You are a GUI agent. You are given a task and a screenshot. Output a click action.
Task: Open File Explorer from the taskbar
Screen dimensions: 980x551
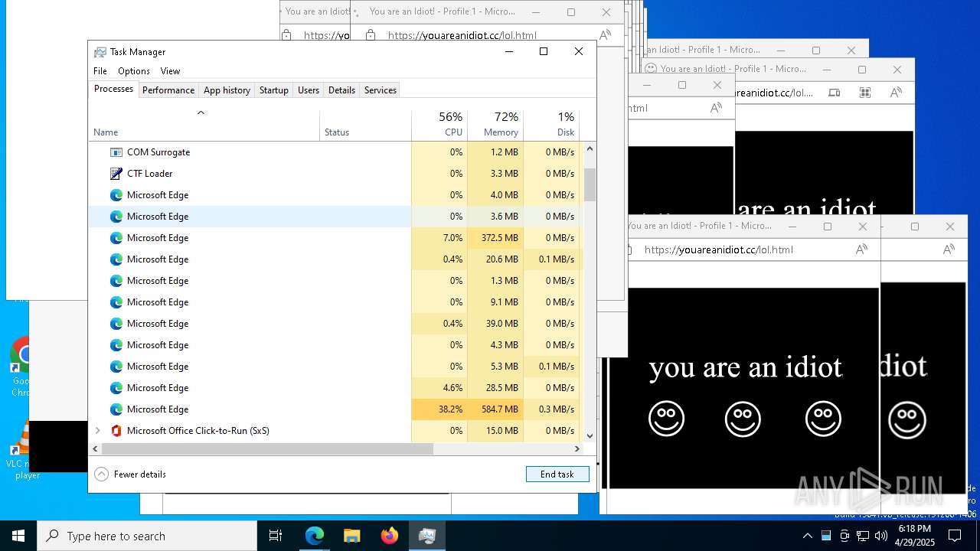(x=351, y=536)
